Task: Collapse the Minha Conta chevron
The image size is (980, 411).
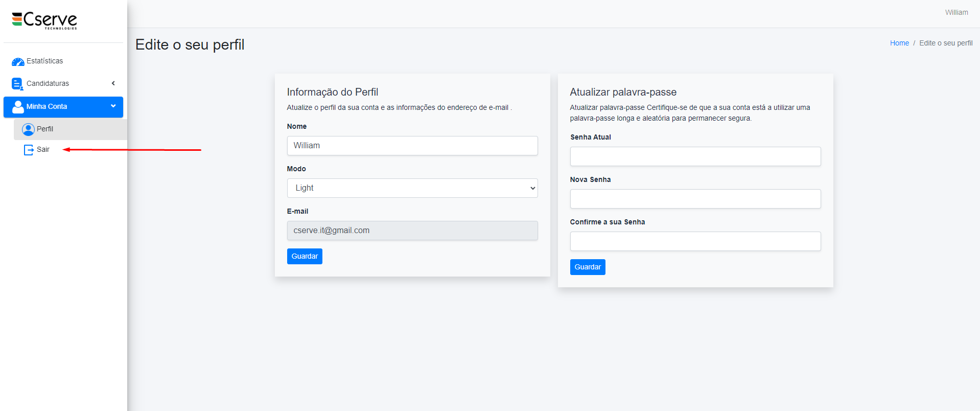Action: 113,106
